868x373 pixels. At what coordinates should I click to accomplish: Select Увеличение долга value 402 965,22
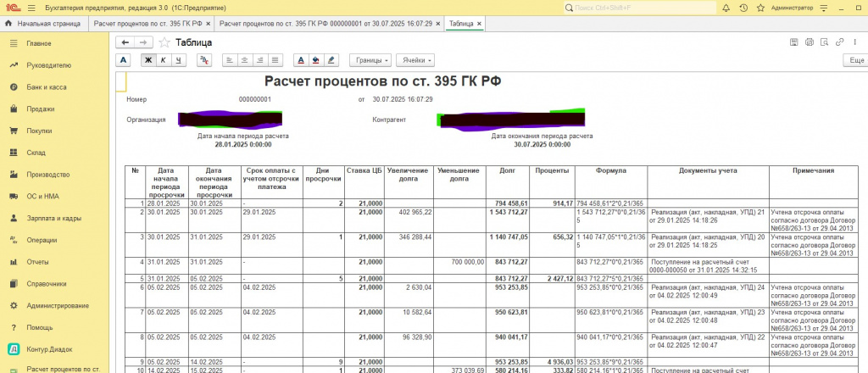[x=409, y=220]
